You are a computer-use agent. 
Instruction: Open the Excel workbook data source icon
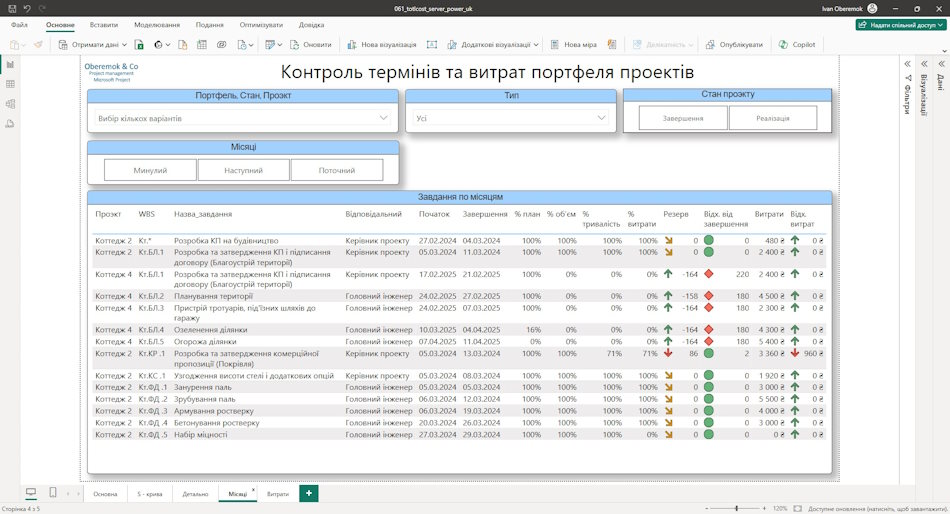click(x=139, y=45)
